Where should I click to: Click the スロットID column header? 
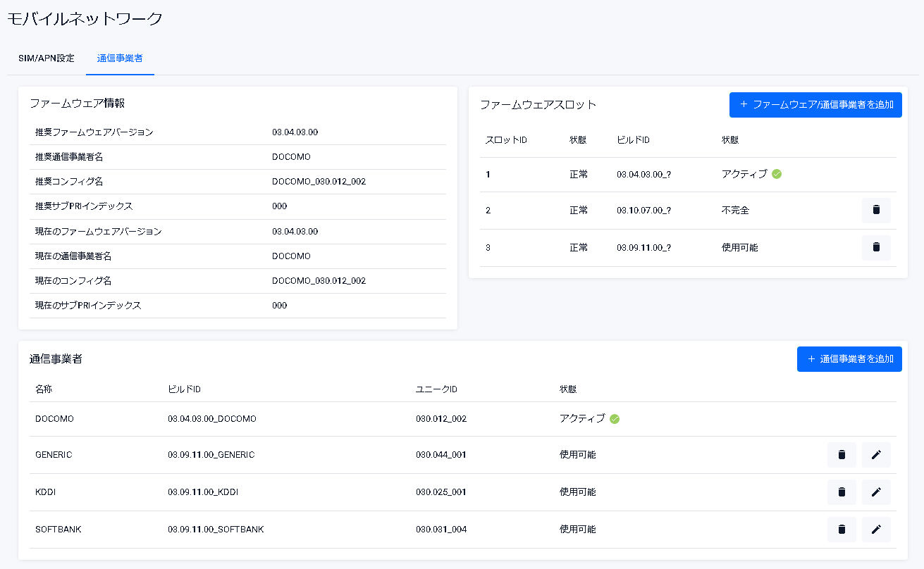click(x=506, y=140)
